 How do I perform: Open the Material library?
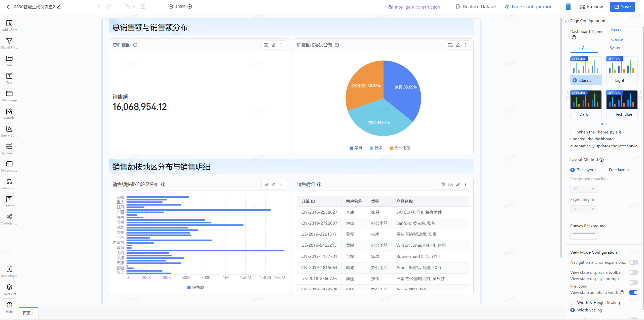pyautogui.click(x=9, y=114)
